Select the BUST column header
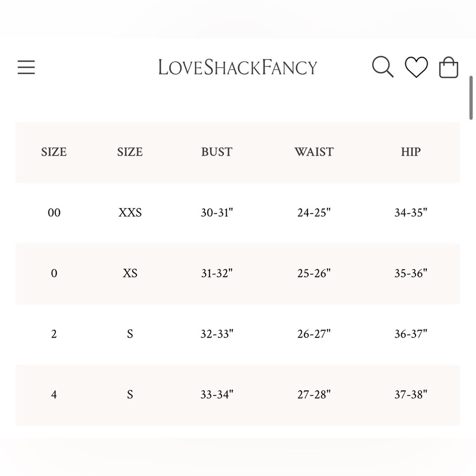 pos(217,152)
